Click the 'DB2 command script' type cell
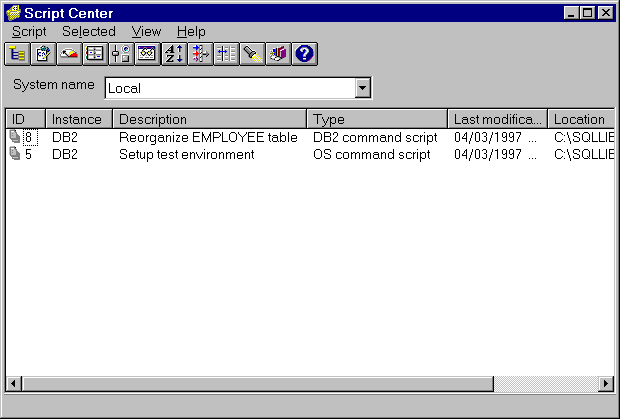 [375, 137]
